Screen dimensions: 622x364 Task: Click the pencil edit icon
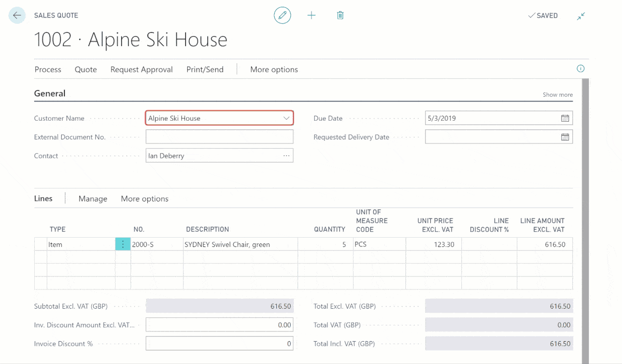tap(282, 16)
